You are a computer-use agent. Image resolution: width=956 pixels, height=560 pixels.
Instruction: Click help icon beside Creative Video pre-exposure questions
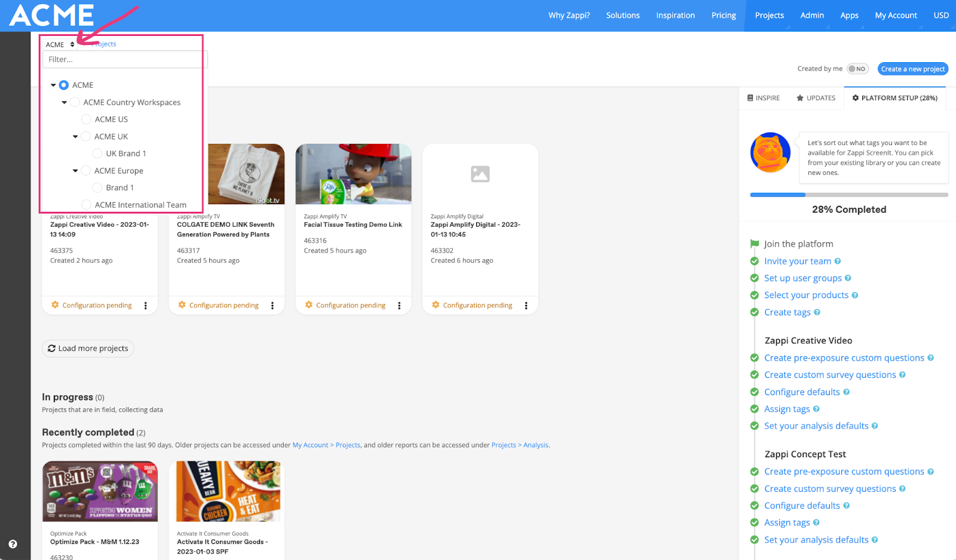[x=930, y=358]
